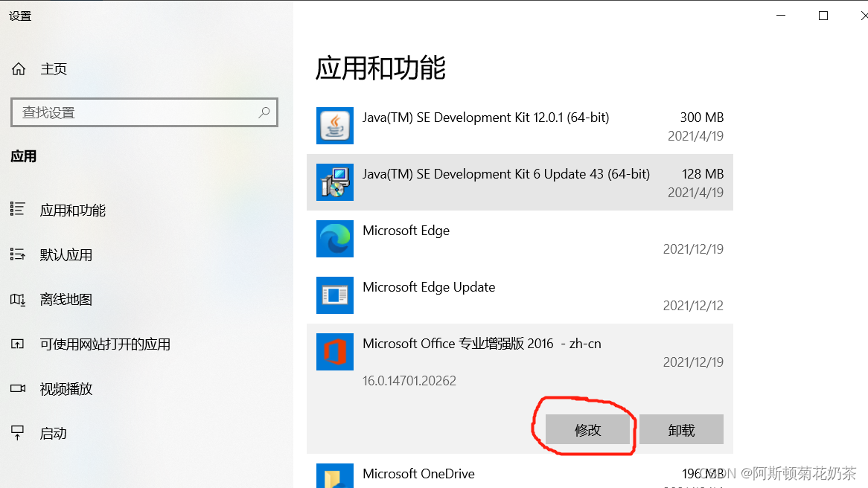Screen dimensions: 868x488
Task: Open the 启动 settings page
Action: [x=53, y=433]
